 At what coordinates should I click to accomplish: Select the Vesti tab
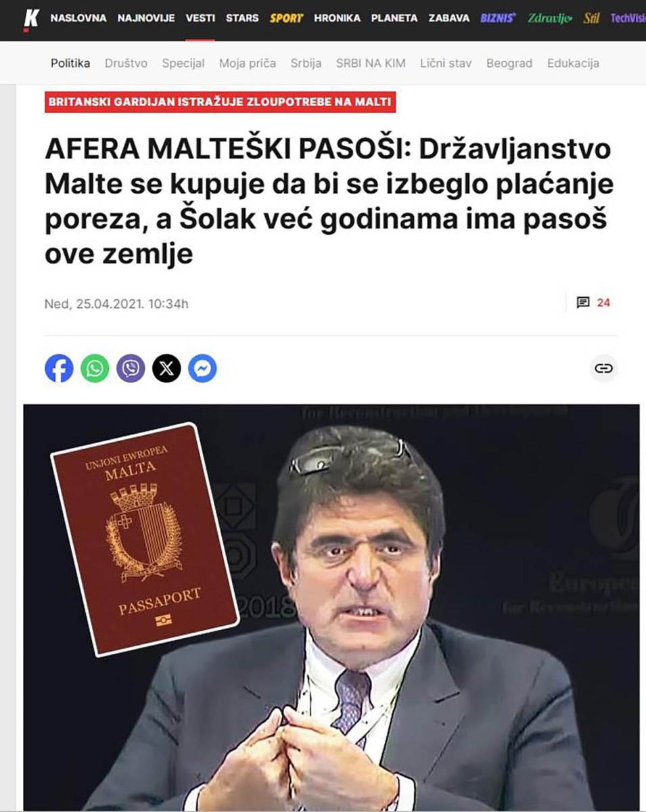(x=200, y=18)
